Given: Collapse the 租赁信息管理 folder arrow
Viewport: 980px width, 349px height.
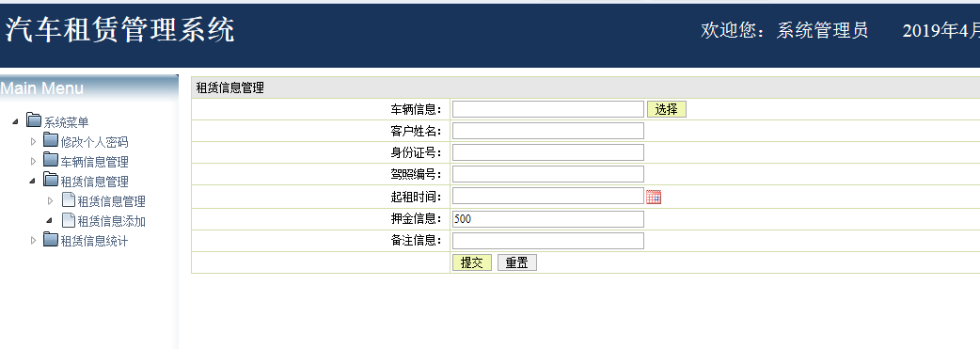Looking at the screenshot, I should [33, 182].
